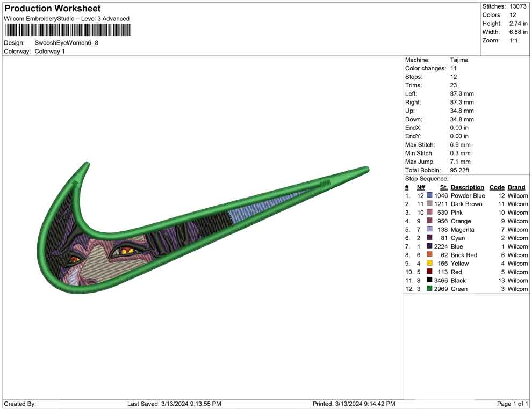532x409 pixels.
Task: Click the 'Dark Brown' description text
Action: click(x=466, y=204)
